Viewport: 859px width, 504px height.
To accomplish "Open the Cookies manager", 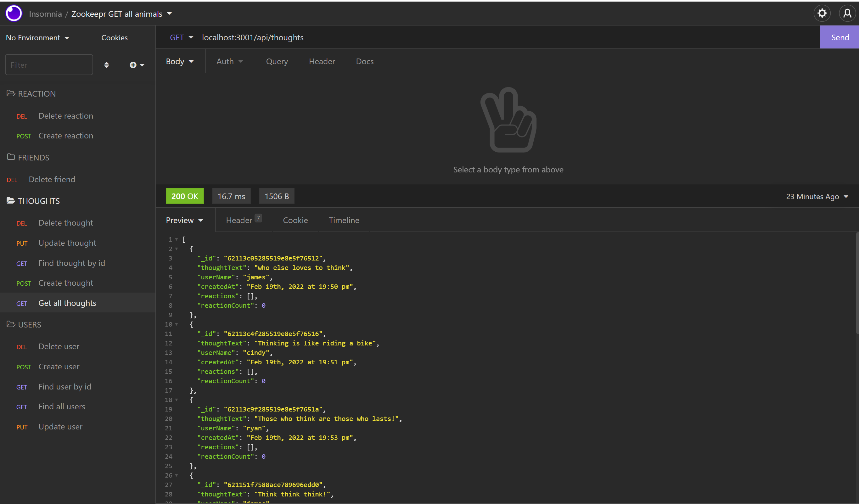I will coord(115,37).
